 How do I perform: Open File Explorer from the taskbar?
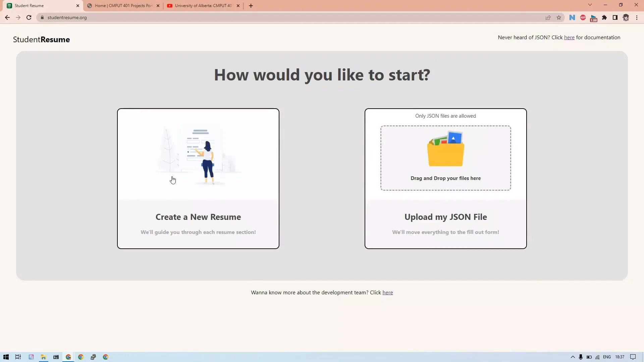pyautogui.click(x=43, y=357)
